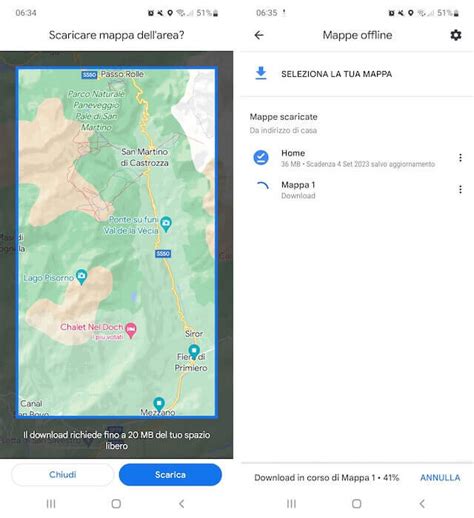Open three-dot menu for Mappa 1
The image size is (474, 518).
[x=460, y=189]
